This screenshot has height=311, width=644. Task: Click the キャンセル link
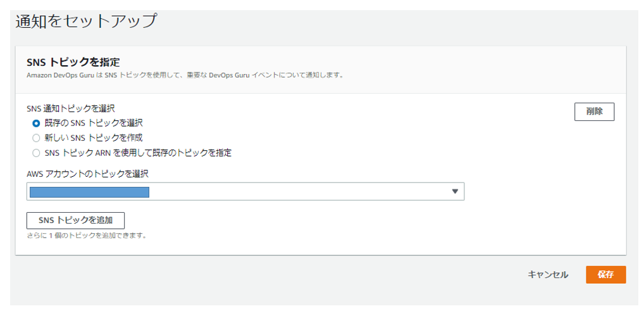point(548,275)
